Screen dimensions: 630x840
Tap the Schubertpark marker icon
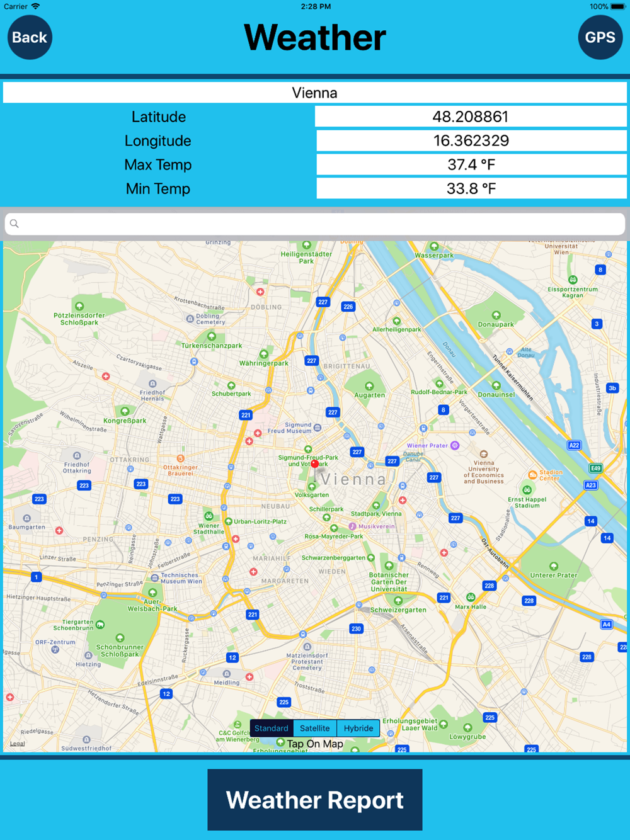click(231, 385)
